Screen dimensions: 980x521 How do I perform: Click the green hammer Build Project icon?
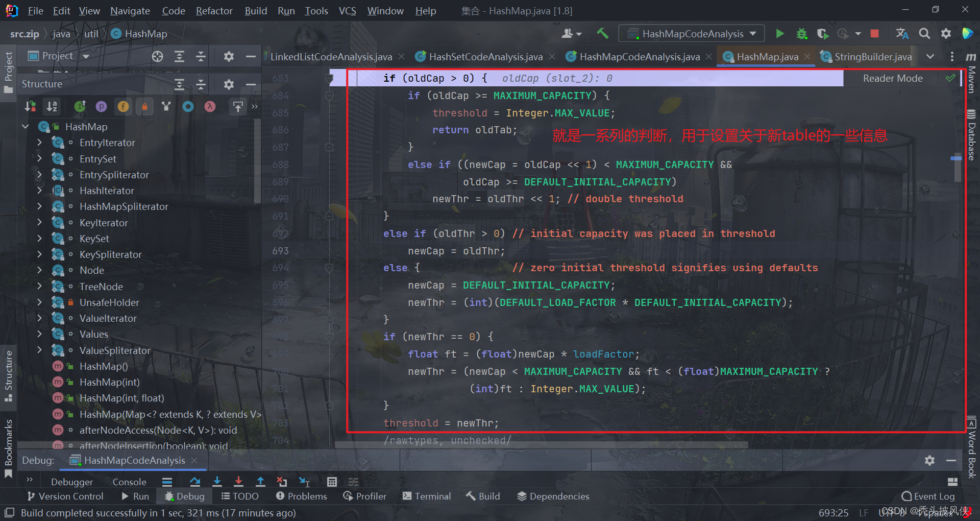[602, 34]
